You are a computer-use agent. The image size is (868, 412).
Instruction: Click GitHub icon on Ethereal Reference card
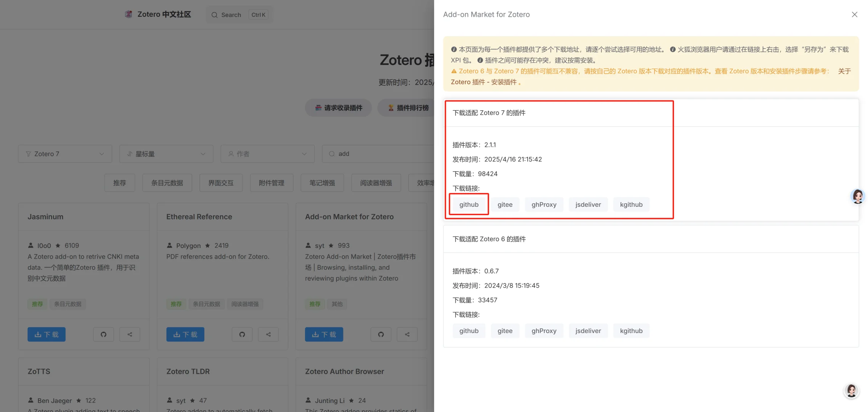[x=242, y=335]
